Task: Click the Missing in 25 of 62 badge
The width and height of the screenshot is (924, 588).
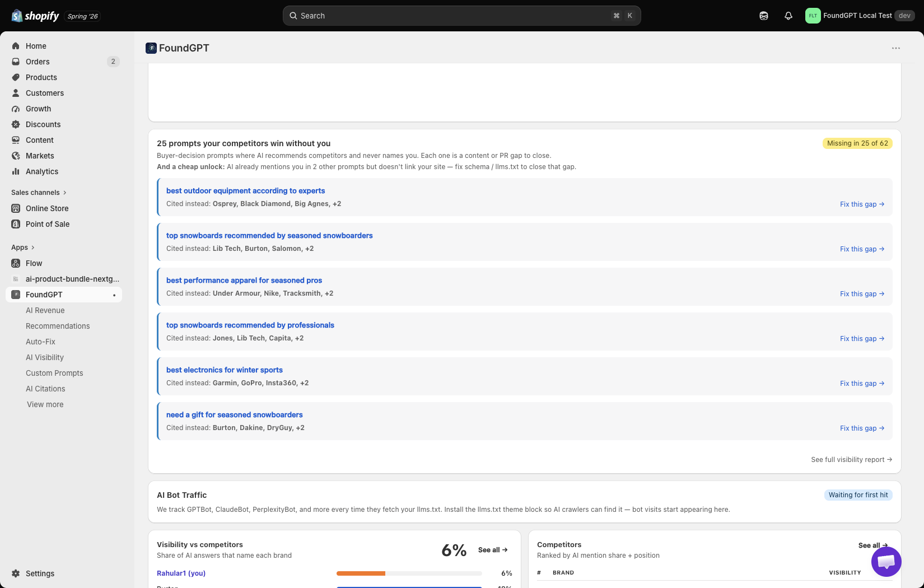Action: coord(857,143)
